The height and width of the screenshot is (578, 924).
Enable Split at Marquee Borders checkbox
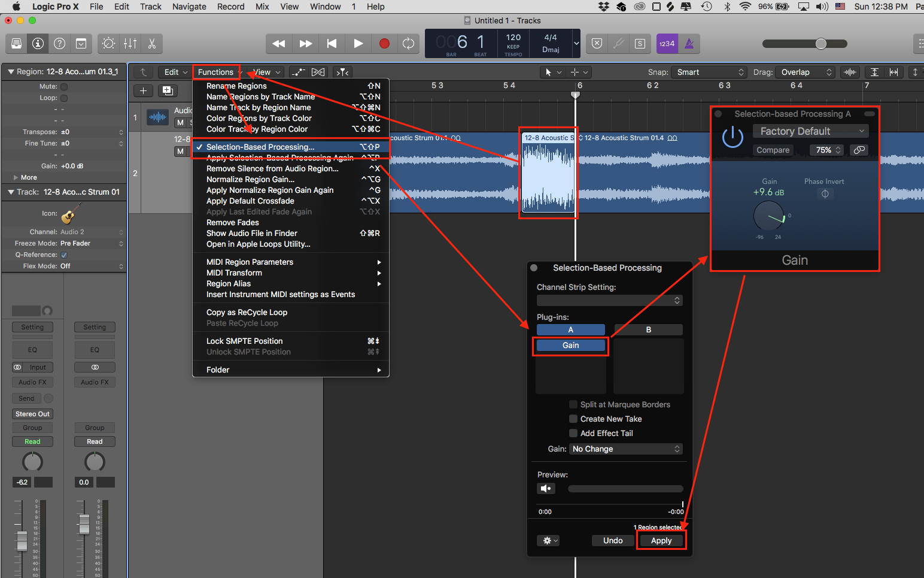(x=573, y=404)
